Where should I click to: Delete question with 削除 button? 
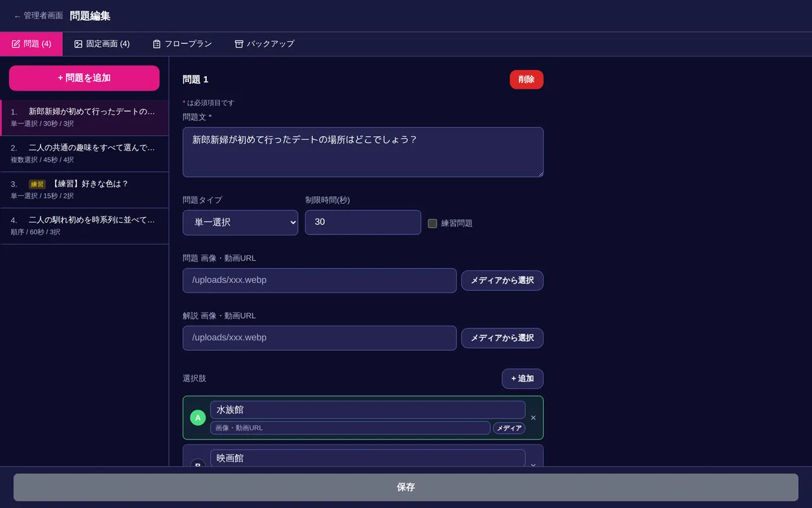pos(527,79)
